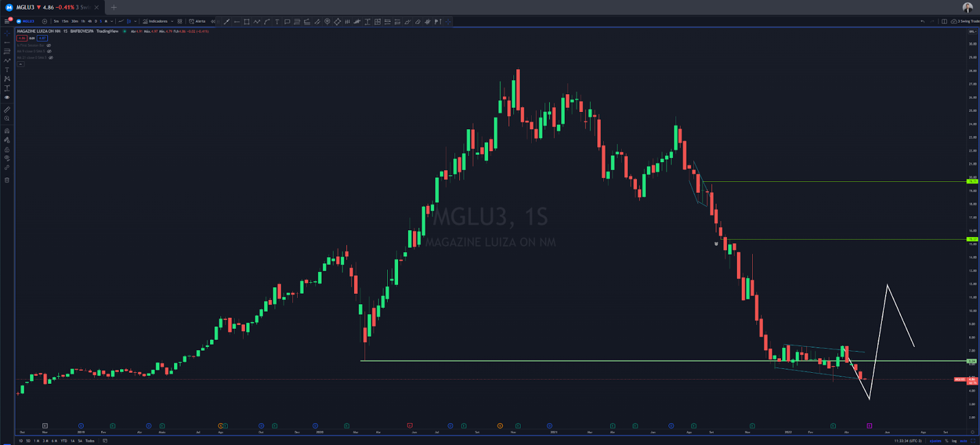
Task: Open the candlestick chart type selector
Action: pyautogui.click(x=129, y=21)
